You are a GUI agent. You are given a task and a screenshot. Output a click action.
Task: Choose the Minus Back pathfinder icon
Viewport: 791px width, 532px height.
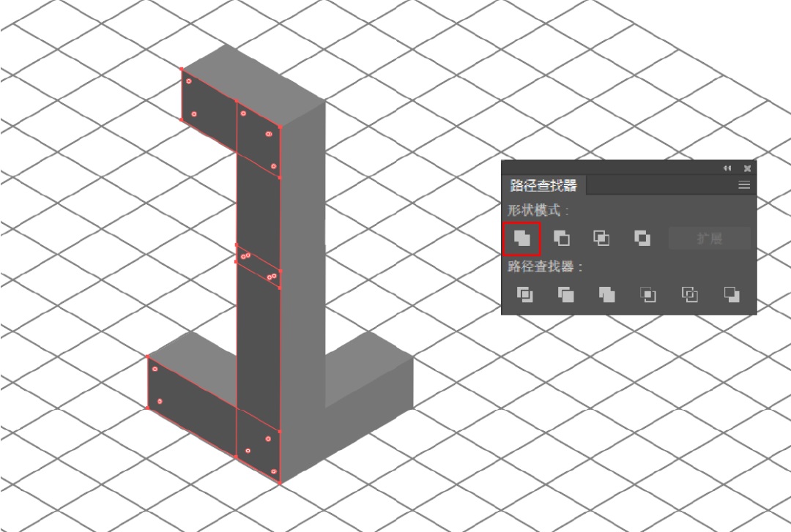(x=732, y=294)
